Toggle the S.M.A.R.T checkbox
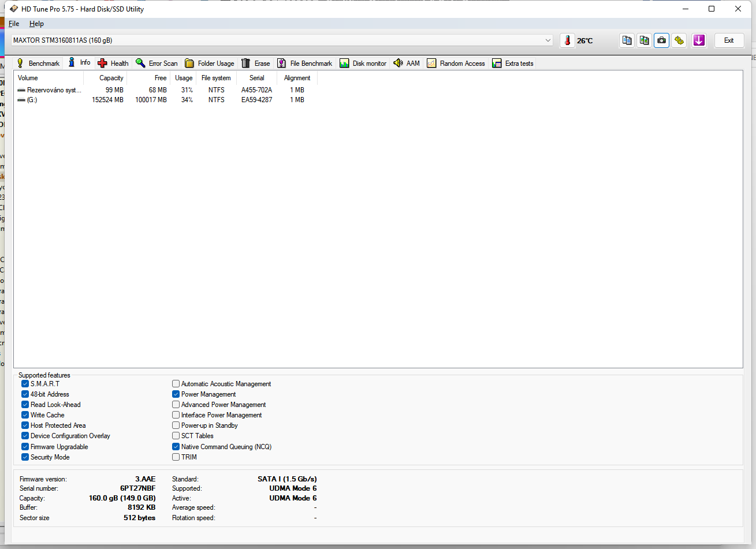Image resolution: width=756 pixels, height=549 pixels. point(25,384)
